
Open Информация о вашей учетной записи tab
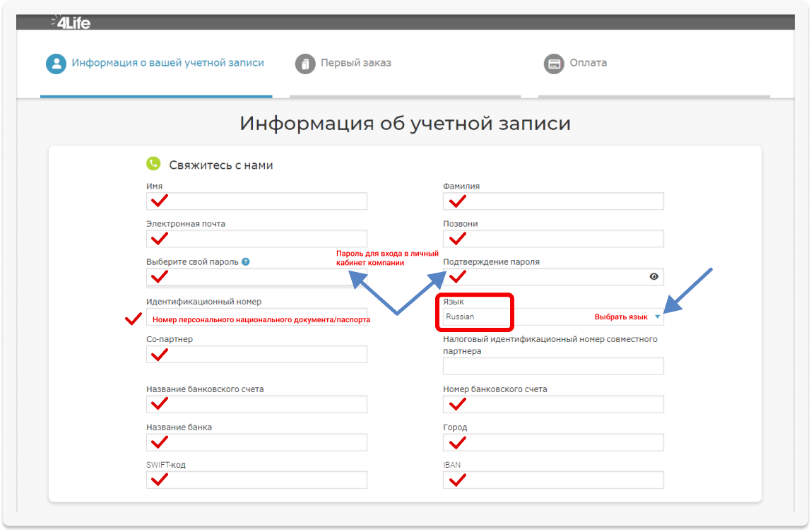point(167,63)
